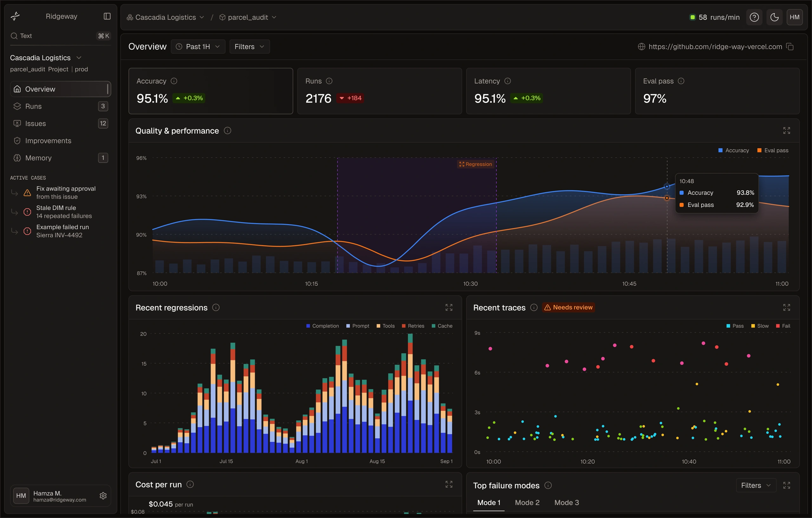This screenshot has width=812, height=518.
Task: Open the Issues sidebar item
Action: 60,123
